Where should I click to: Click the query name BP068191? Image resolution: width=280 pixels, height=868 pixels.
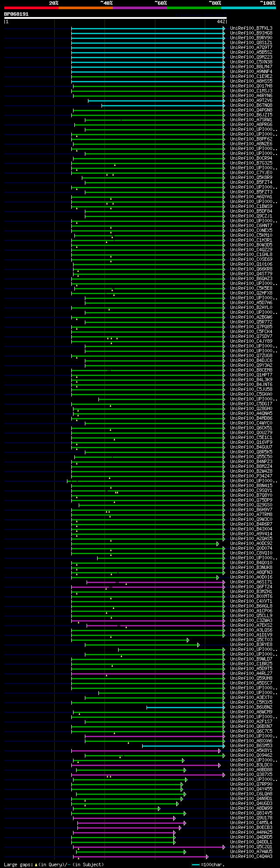tap(17, 14)
